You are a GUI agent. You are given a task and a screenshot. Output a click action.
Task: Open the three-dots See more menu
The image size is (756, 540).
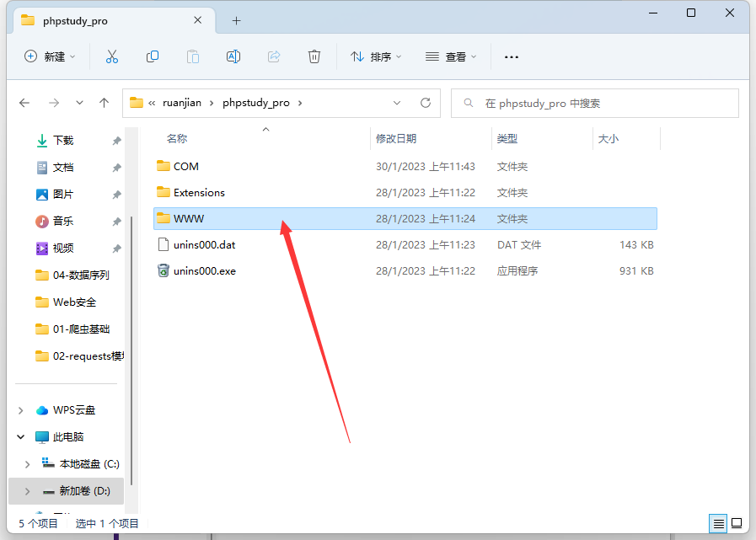(x=512, y=57)
